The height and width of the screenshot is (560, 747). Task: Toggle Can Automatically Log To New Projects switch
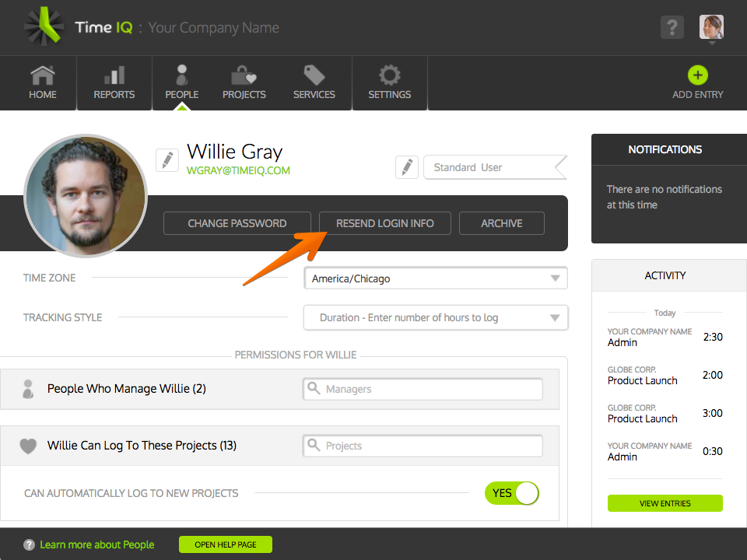click(x=512, y=493)
